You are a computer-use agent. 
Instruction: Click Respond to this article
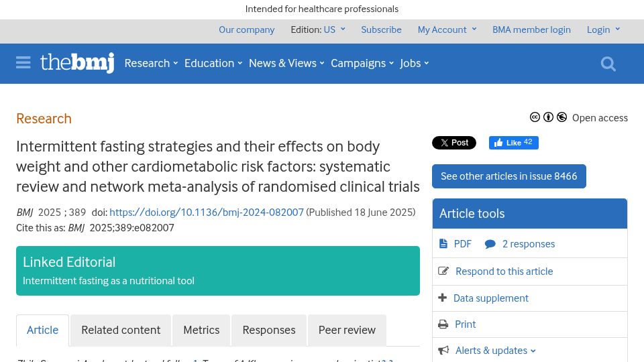click(x=504, y=271)
